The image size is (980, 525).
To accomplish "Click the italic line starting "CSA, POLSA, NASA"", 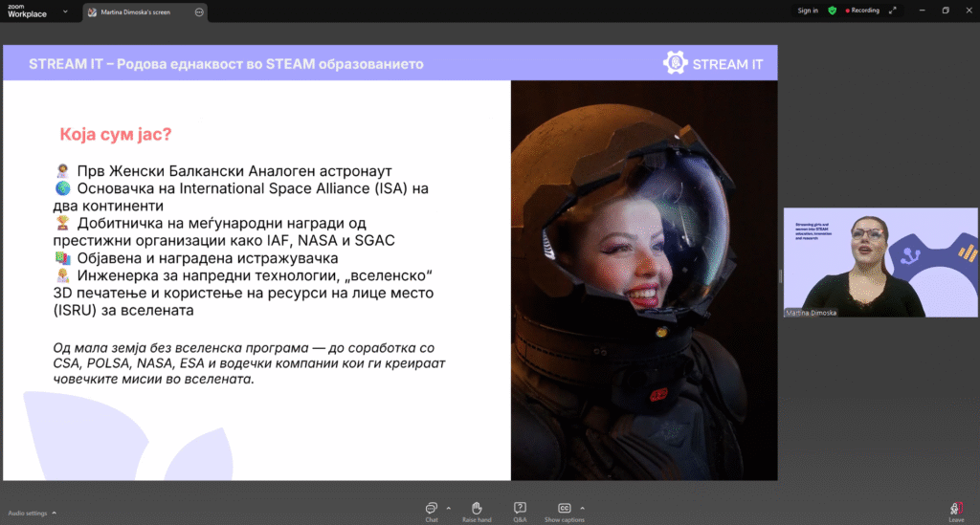I will point(249,363).
